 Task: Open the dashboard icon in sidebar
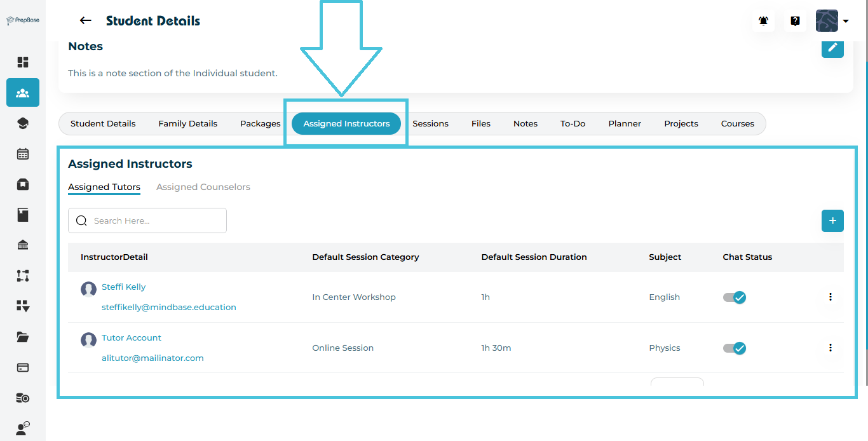click(x=23, y=62)
